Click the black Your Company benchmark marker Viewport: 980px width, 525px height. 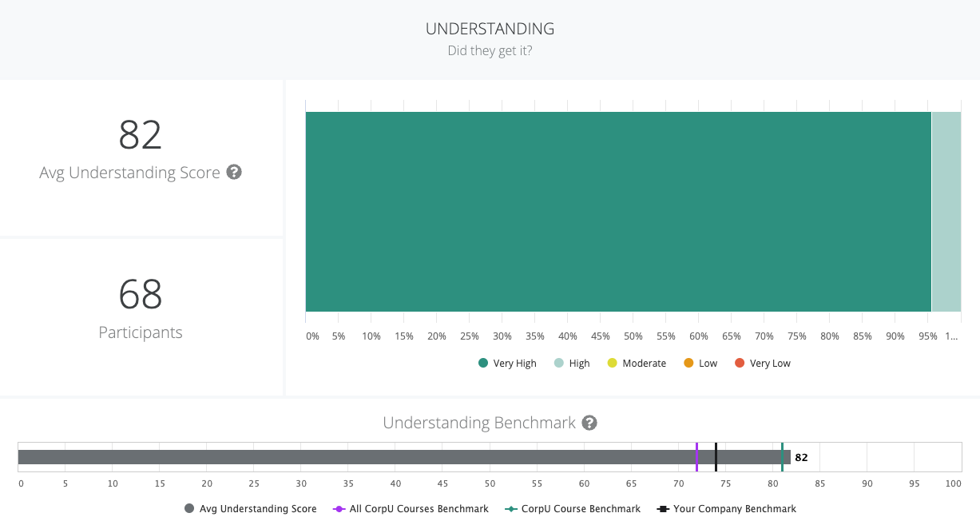[716, 457]
